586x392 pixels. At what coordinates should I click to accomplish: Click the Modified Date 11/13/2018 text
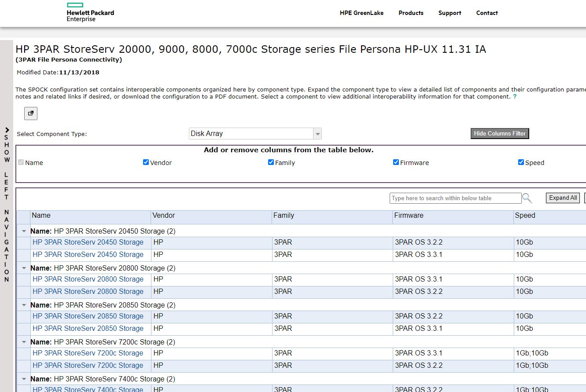click(x=58, y=73)
